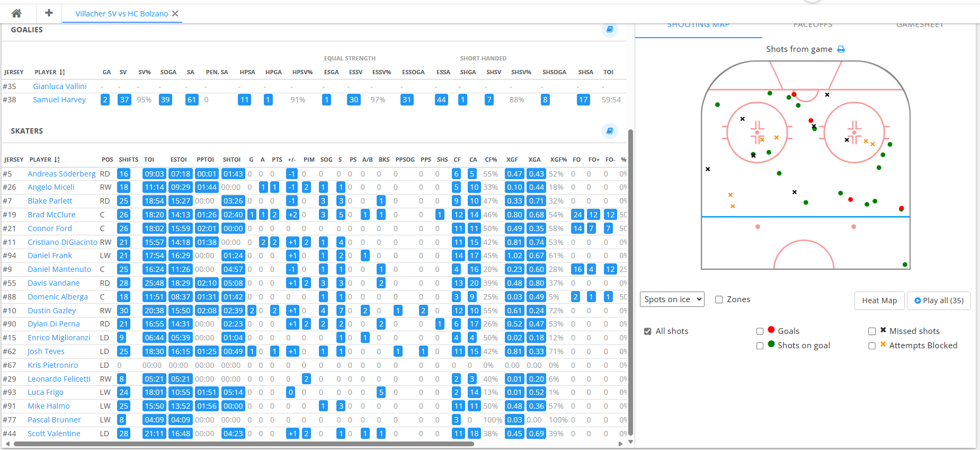Sort goalies by the Player sort icon

[63, 72]
